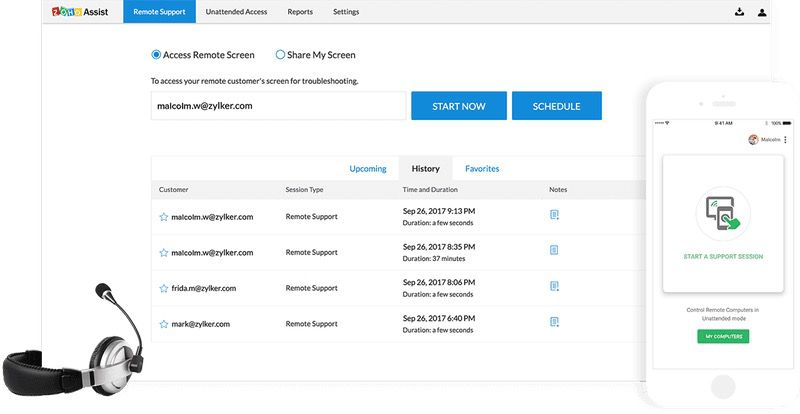Viewport: 800px width, 414px height.
Task: Open the user profile icon
Action: point(762,12)
